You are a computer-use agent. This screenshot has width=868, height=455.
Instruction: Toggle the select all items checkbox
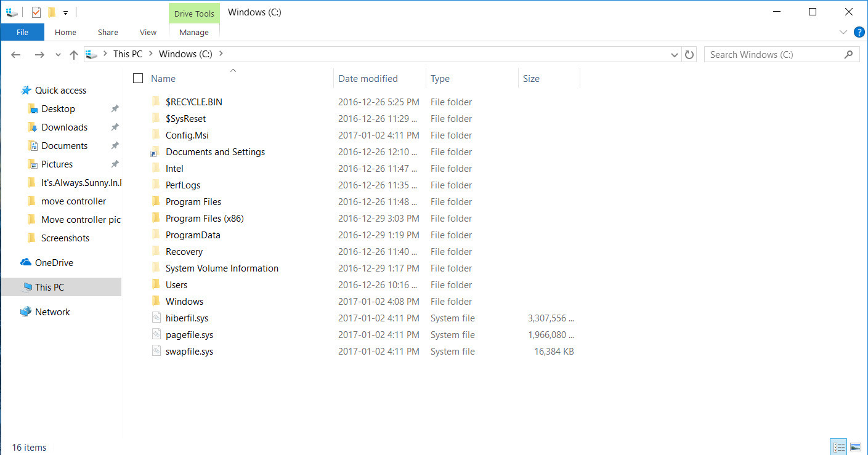tap(138, 78)
